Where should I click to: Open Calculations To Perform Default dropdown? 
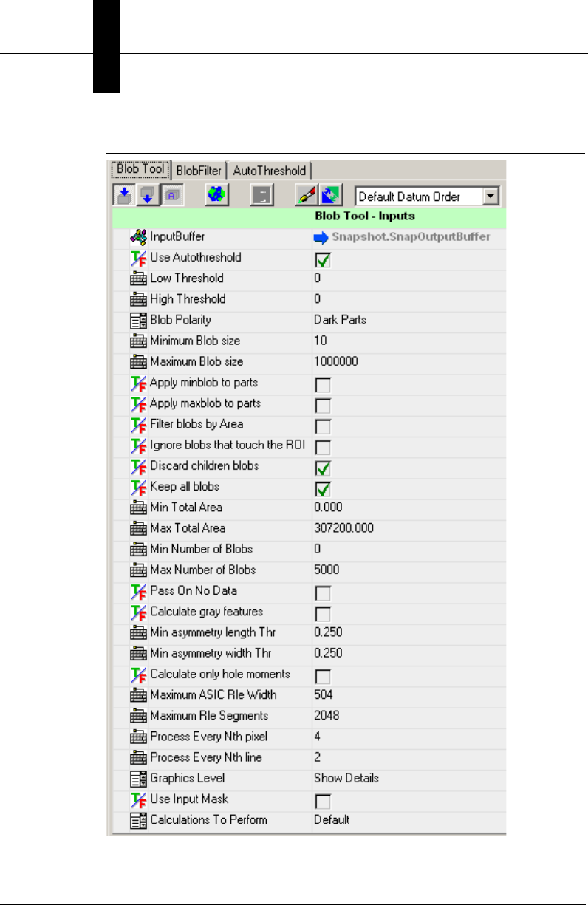pyautogui.click(x=408, y=819)
